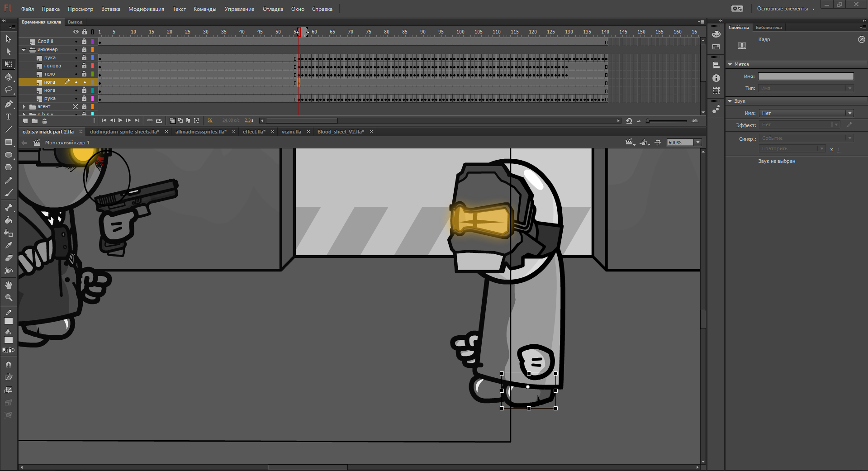The width and height of the screenshot is (868, 471).
Task: Toggle lock on Слой 8 layer
Action: click(84, 42)
